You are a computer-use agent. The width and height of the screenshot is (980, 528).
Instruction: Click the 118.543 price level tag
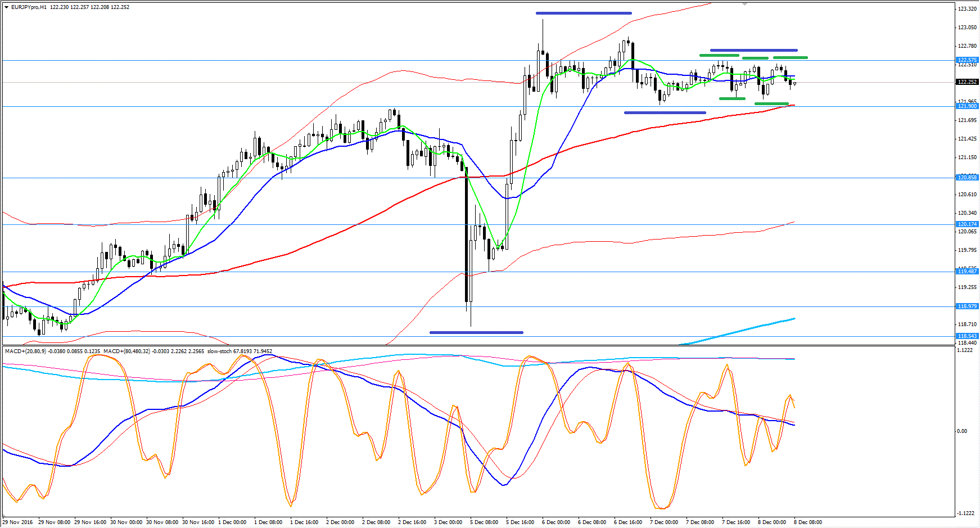point(967,336)
